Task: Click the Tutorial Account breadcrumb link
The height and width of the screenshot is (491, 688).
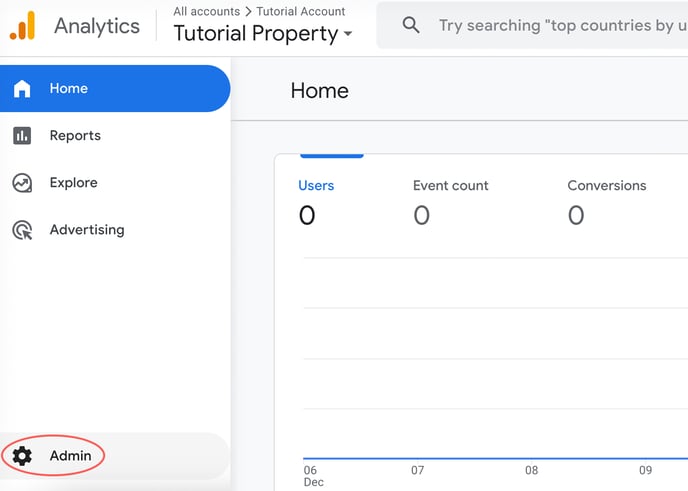Action: (x=301, y=11)
